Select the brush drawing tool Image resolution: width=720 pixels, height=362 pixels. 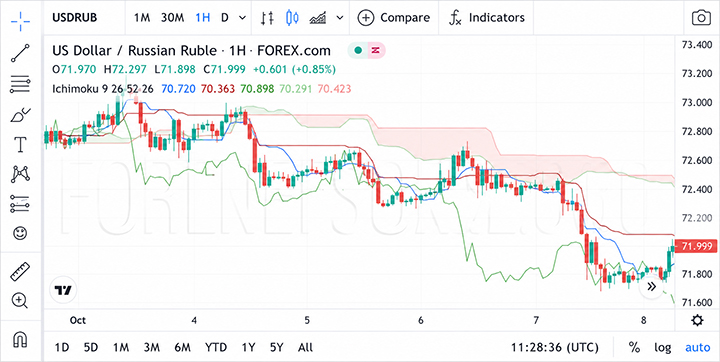[x=20, y=115]
